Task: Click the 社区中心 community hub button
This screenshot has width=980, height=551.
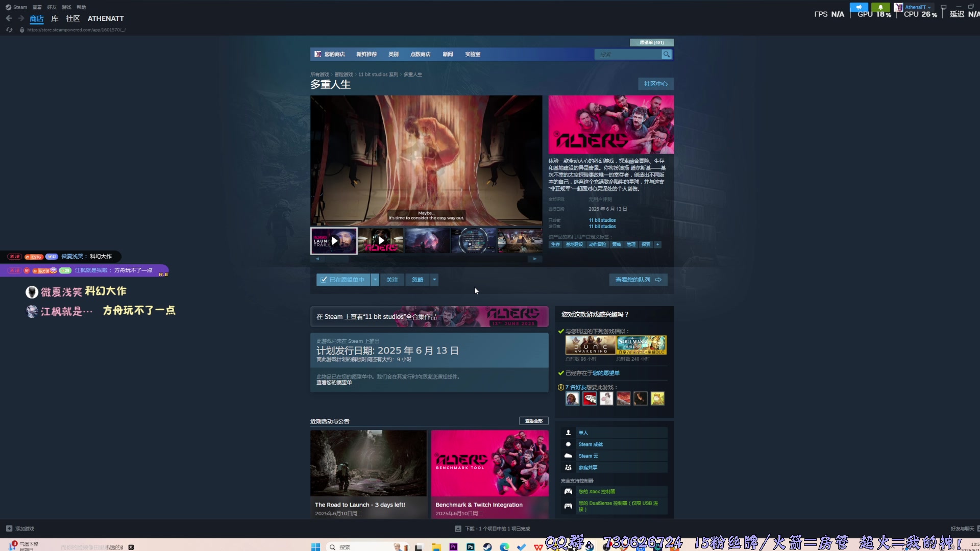Action: (x=656, y=84)
